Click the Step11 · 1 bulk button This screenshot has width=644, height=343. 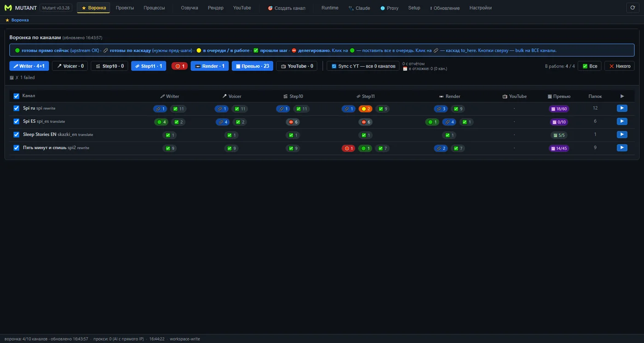tap(149, 66)
